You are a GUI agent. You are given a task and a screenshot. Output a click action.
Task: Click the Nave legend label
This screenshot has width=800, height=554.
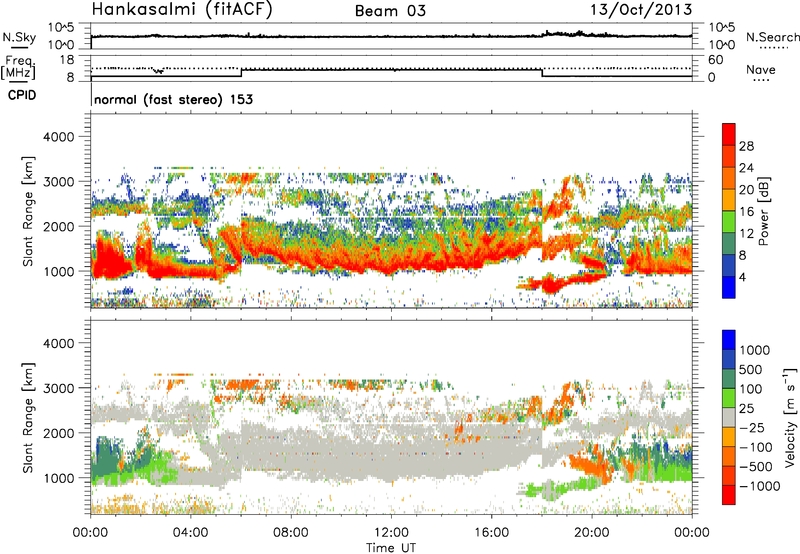(761, 69)
